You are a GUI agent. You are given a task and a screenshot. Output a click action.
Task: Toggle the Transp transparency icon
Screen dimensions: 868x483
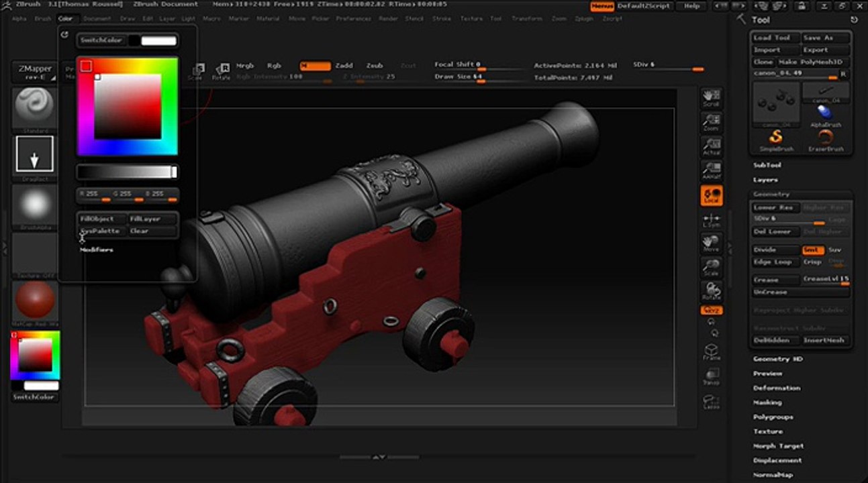click(711, 376)
